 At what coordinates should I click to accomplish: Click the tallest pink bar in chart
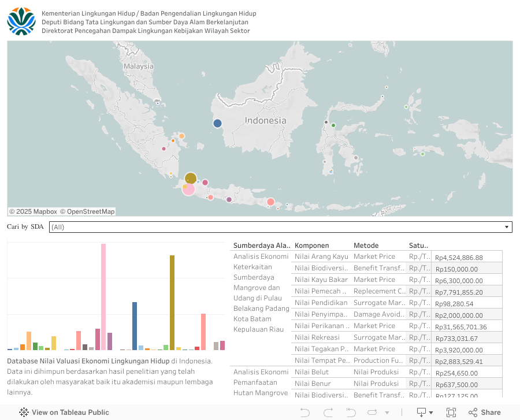tap(103, 297)
